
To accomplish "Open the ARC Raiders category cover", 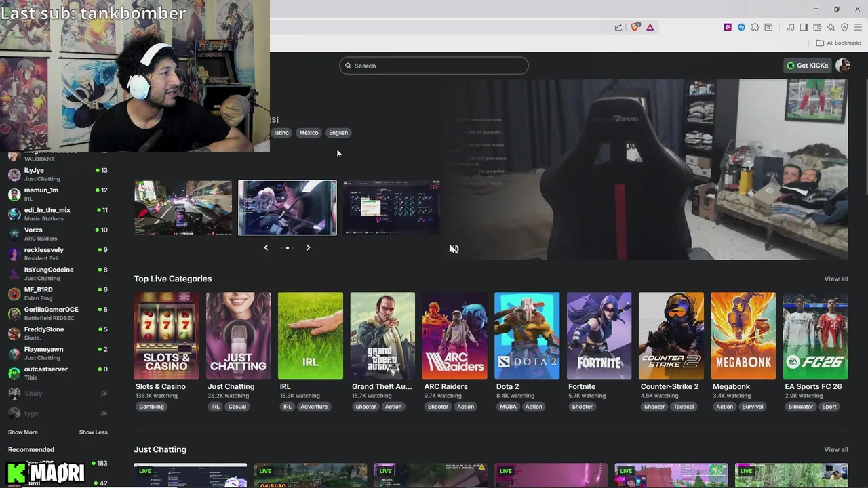I will pyautogui.click(x=455, y=335).
